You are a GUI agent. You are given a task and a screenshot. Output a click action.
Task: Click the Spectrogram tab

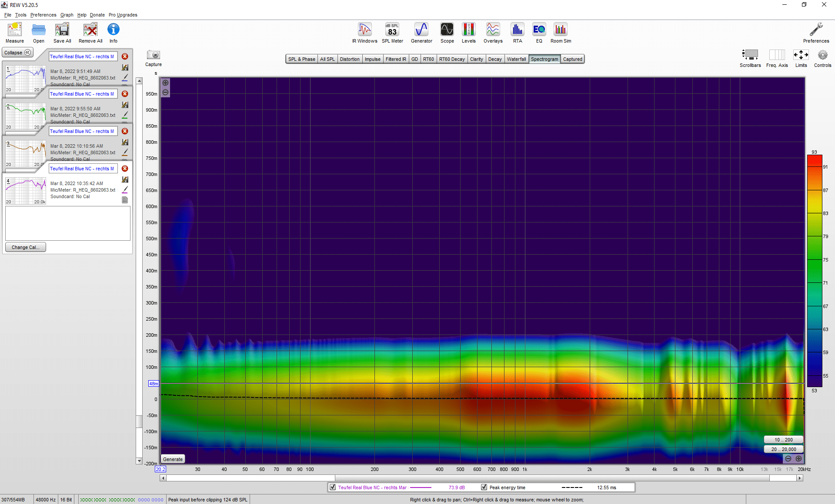[x=544, y=59]
